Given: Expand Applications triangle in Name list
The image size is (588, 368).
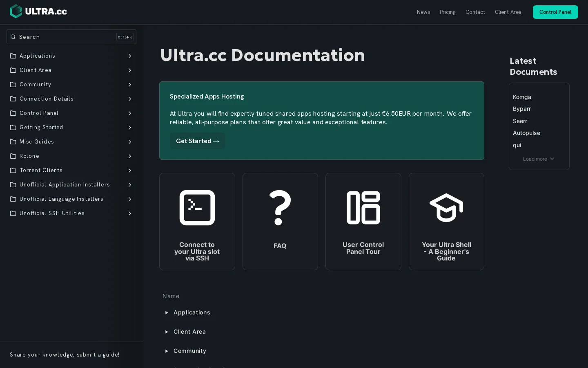Looking at the screenshot, I should pyautogui.click(x=167, y=313).
